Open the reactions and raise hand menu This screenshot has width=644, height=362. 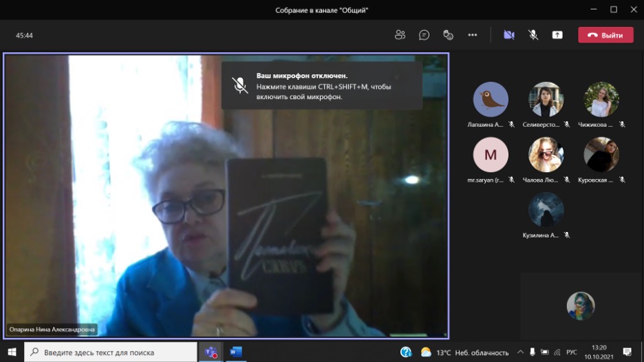(x=448, y=35)
